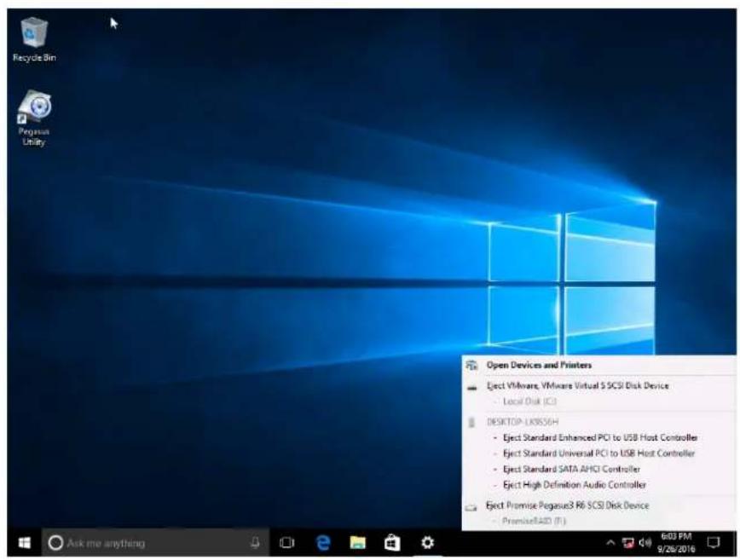Activate the Cortana microphone icon
This screenshot has height=560, width=740.
tap(255, 543)
